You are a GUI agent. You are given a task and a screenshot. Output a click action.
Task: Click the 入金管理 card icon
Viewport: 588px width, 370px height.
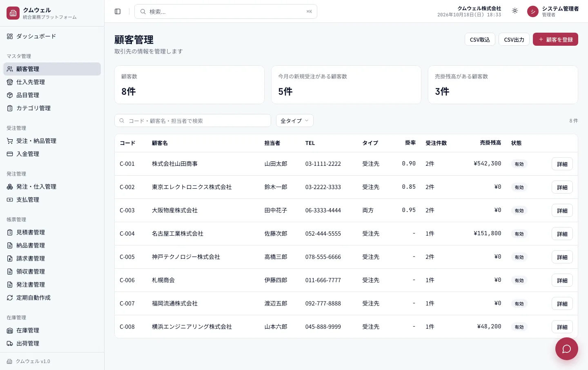10,154
